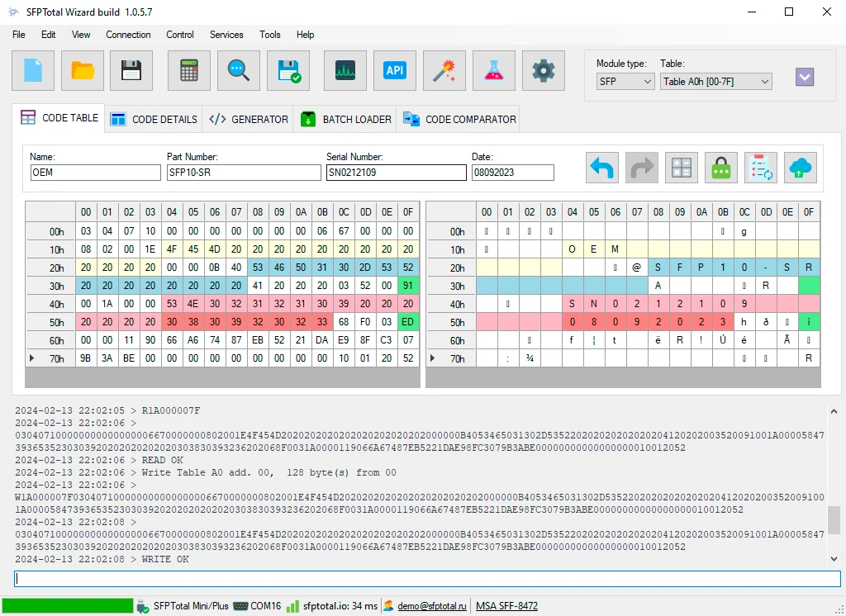Open file with the yellow folder icon
Image resolution: width=846 pixels, height=616 pixels.
coord(83,71)
